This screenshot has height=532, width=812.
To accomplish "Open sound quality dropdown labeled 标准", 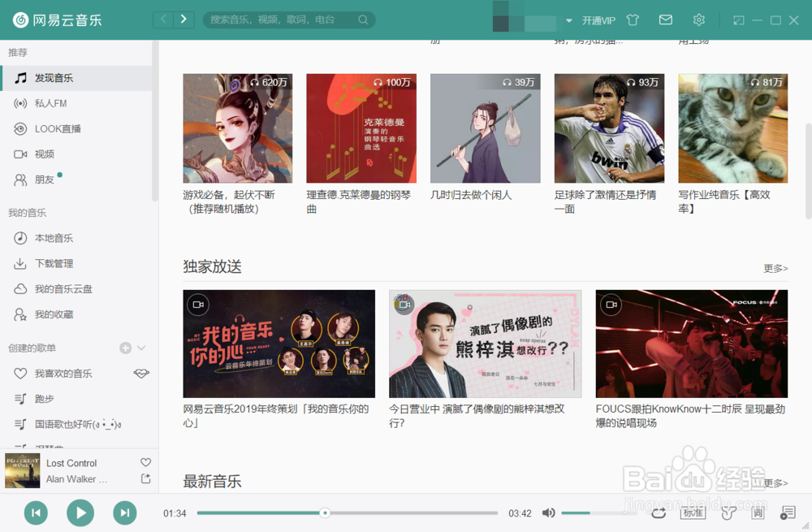I will pos(693,513).
